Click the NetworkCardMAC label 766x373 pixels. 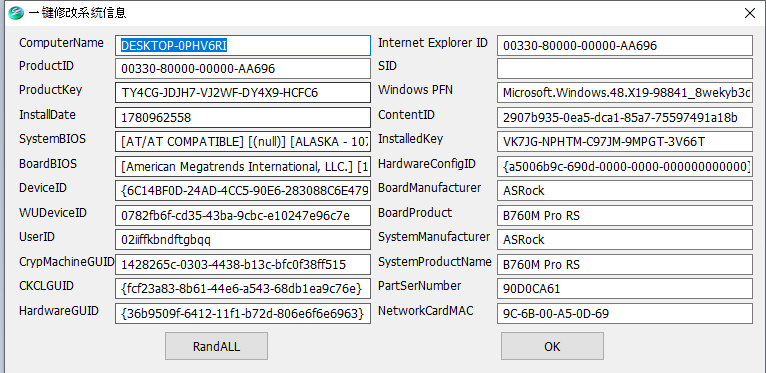(x=426, y=311)
